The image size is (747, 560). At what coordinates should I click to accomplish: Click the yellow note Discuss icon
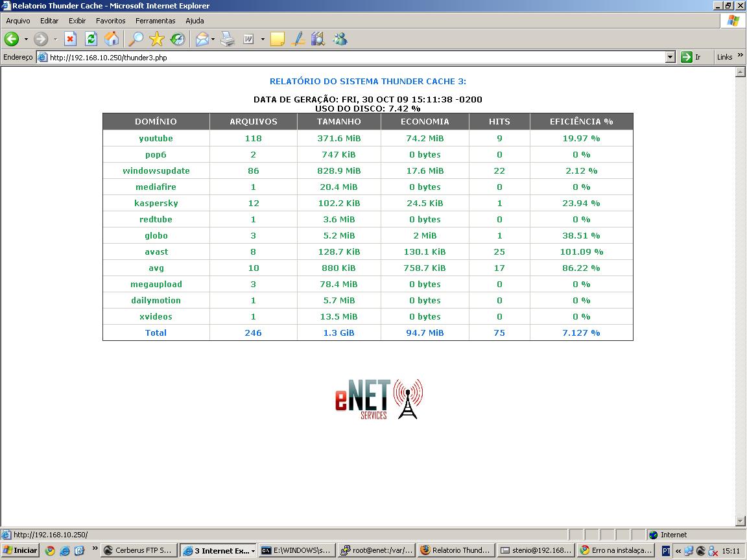click(x=278, y=39)
